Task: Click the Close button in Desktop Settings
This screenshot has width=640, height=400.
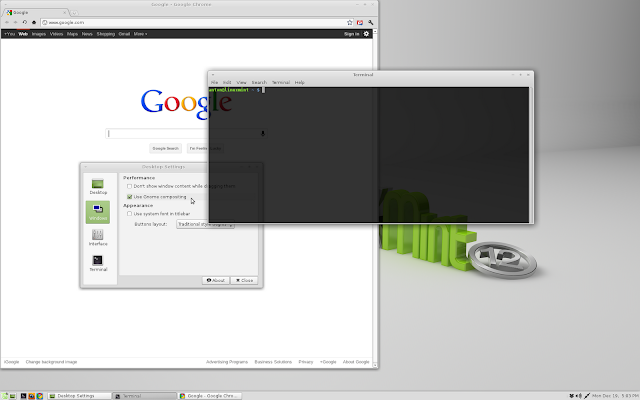Action: coord(244,280)
